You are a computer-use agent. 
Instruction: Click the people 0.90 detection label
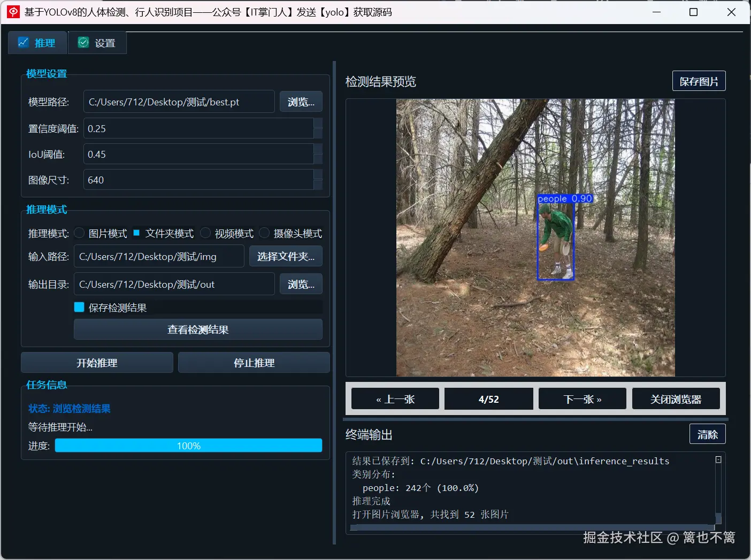click(x=565, y=198)
